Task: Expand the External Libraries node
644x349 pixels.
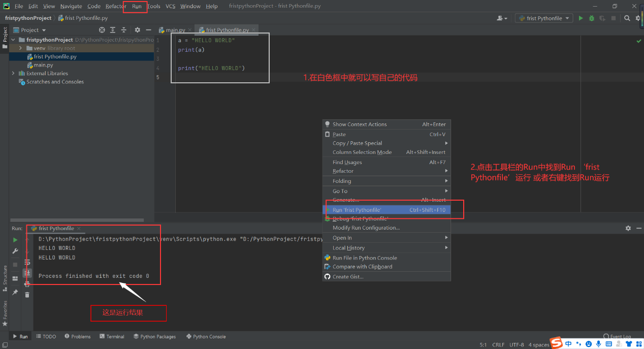Action: tap(14, 73)
